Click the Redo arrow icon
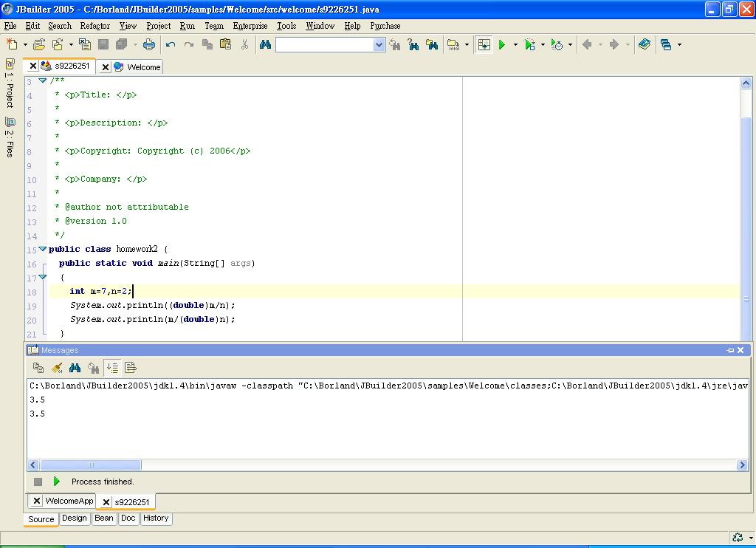This screenshot has height=548, width=756. (x=189, y=45)
